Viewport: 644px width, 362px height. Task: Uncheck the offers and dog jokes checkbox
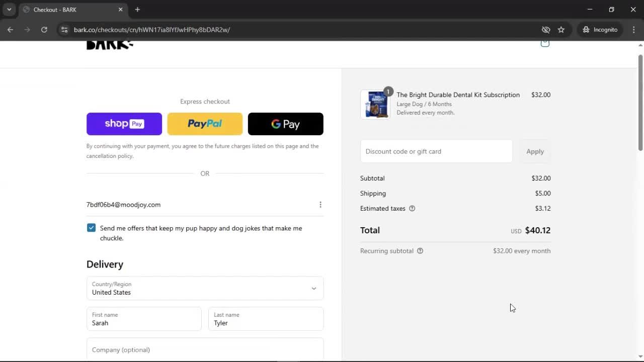[x=91, y=228]
